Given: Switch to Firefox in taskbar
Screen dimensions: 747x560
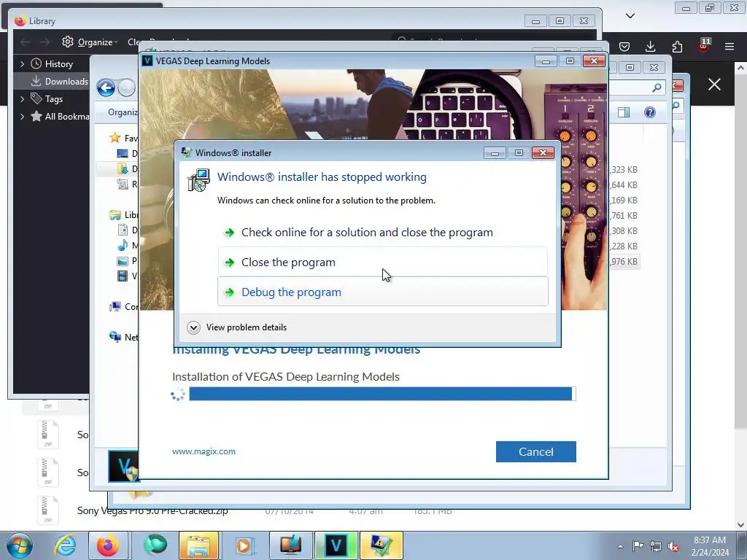Looking at the screenshot, I should 108,545.
